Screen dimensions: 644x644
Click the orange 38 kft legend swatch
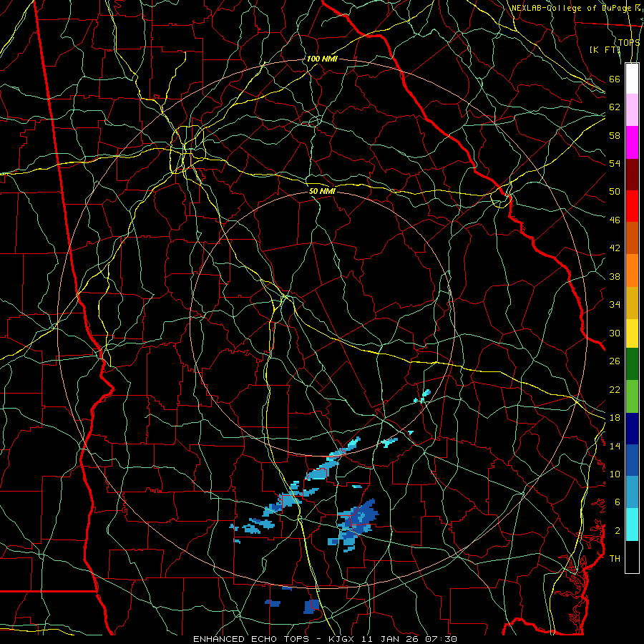[x=632, y=270]
